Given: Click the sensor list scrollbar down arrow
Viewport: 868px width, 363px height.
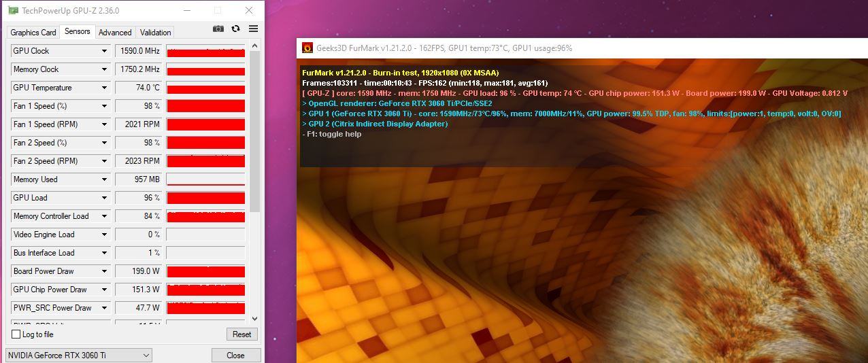Looking at the screenshot, I should 255,318.
